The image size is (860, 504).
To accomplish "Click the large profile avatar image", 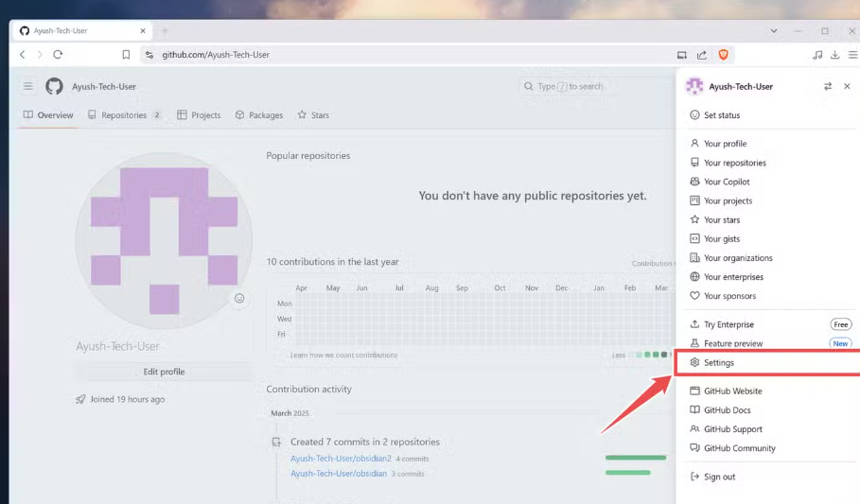I will point(164,241).
